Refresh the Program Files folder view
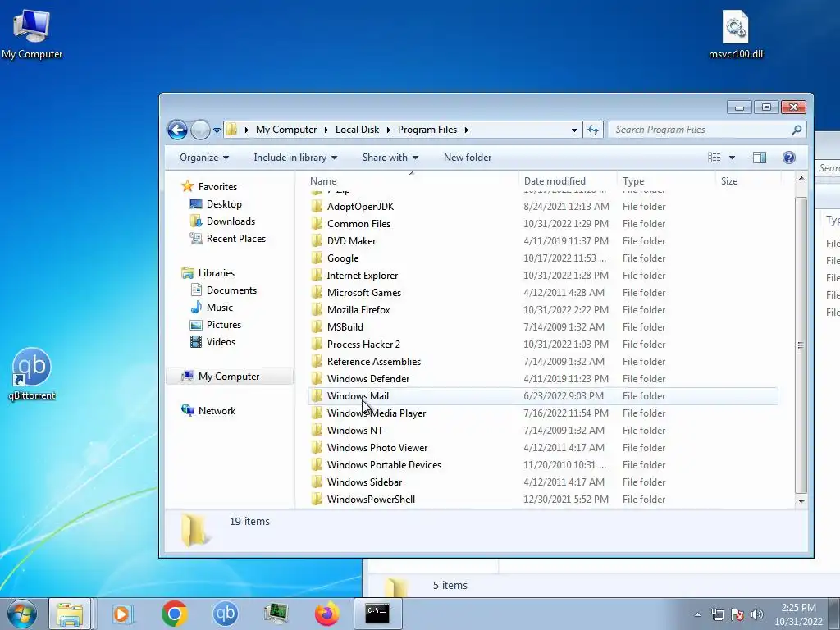 [x=593, y=130]
